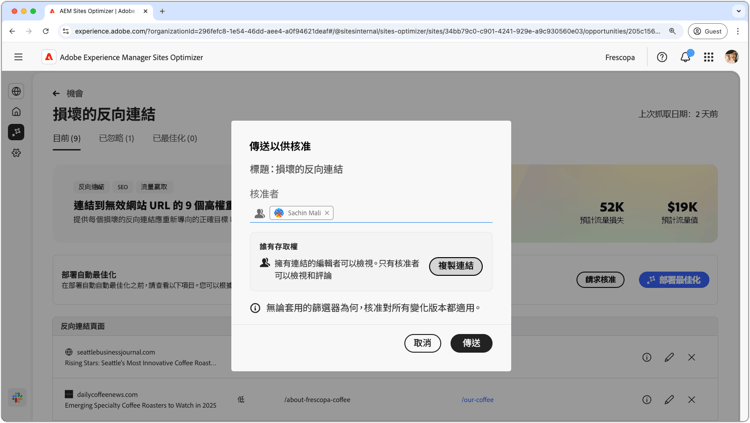The width and height of the screenshot is (750, 423).
Task: Click /about-frescopa-coffee path text
Action: point(317,400)
